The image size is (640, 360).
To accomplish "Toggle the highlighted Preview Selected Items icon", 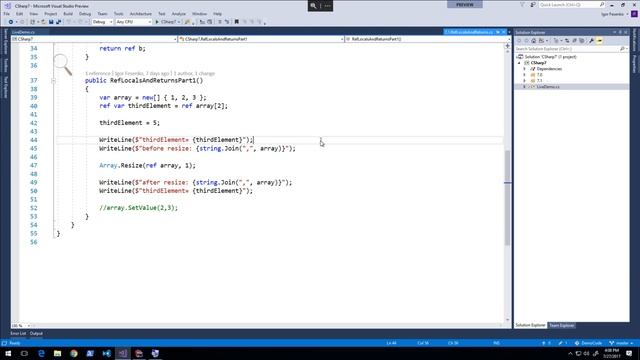I will click(600, 41).
